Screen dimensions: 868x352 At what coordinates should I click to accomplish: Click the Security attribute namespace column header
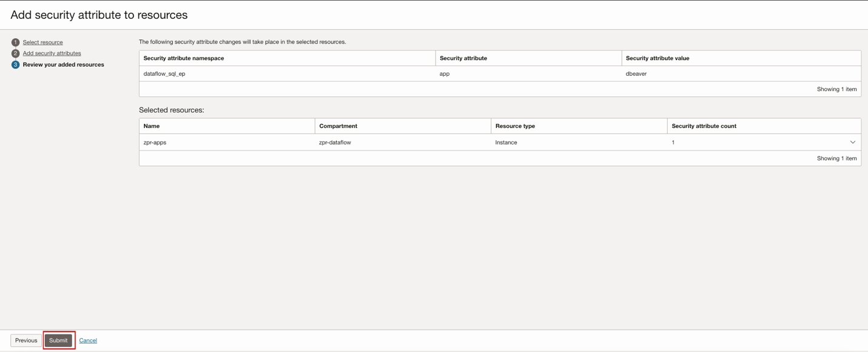(184, 58)
